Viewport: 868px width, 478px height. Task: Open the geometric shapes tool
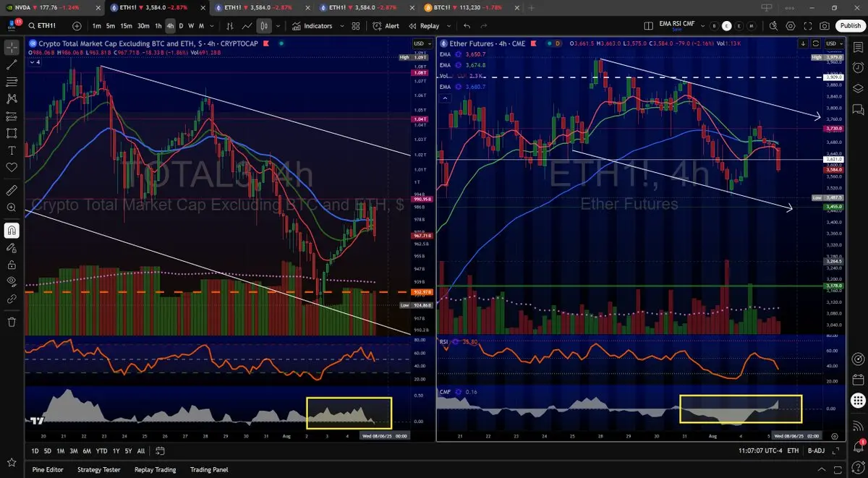click(12, 133)
